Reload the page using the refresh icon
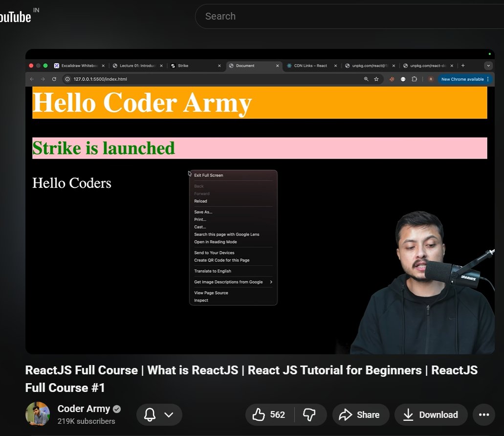504x436 pixels. click(x=54, y=79)
